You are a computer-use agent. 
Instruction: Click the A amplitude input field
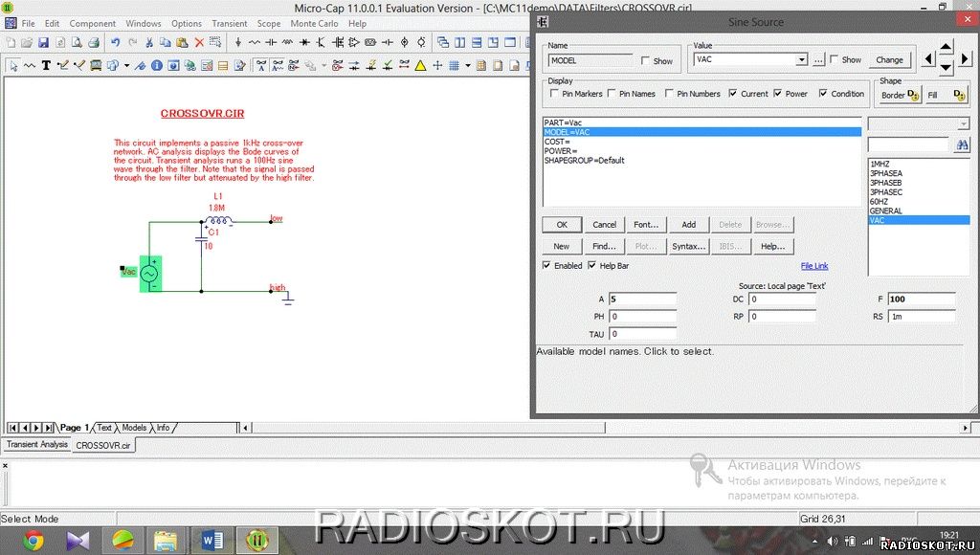642,299
